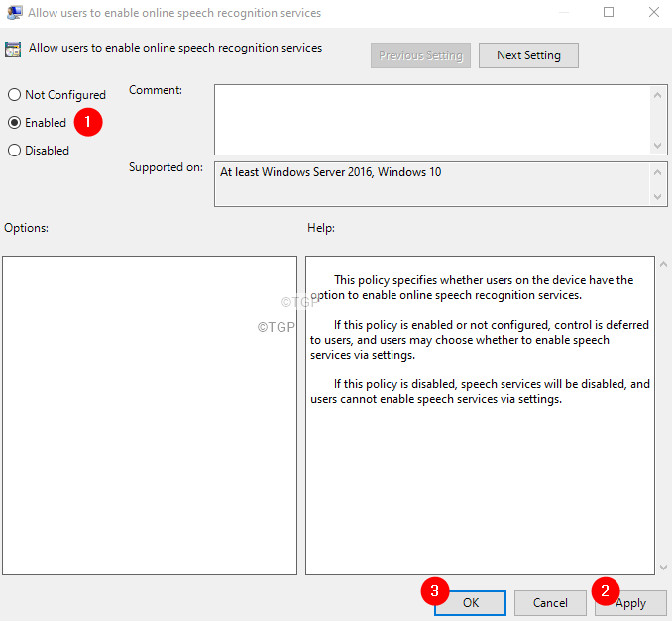The width and height of the screenshot is (672, 621).
Task: Click the Previous Setting button
Action: [420, 55]
